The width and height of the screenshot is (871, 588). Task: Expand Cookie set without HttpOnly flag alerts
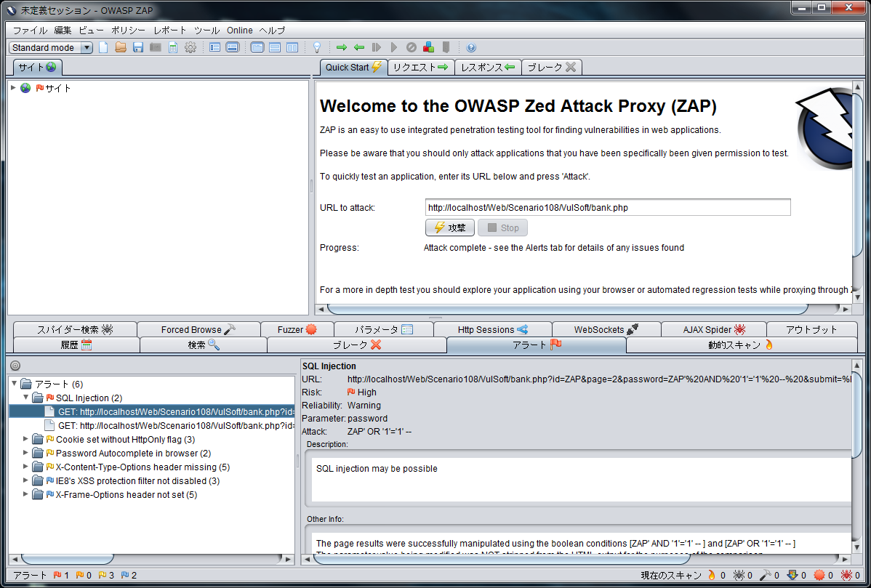25,439
